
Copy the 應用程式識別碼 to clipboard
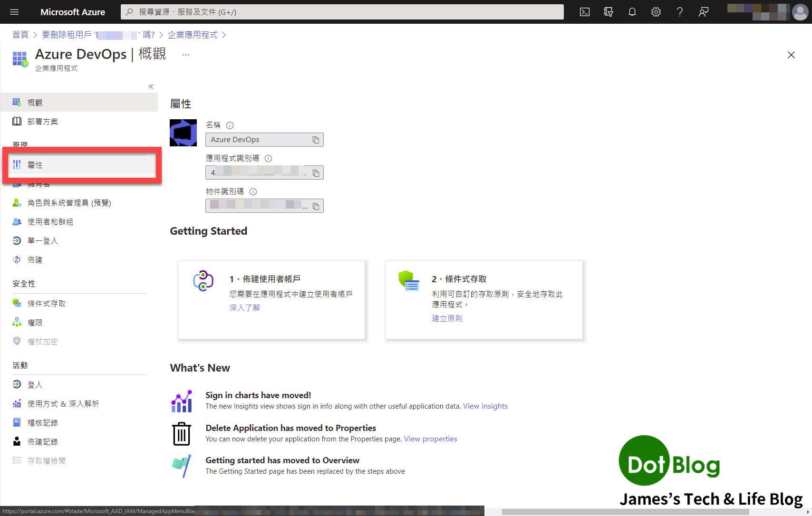316,173
